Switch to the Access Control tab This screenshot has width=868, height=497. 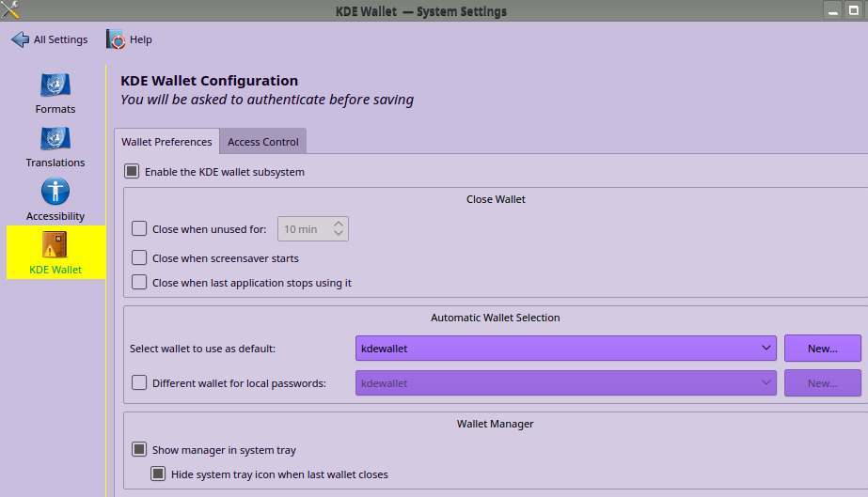click(263, 142)
